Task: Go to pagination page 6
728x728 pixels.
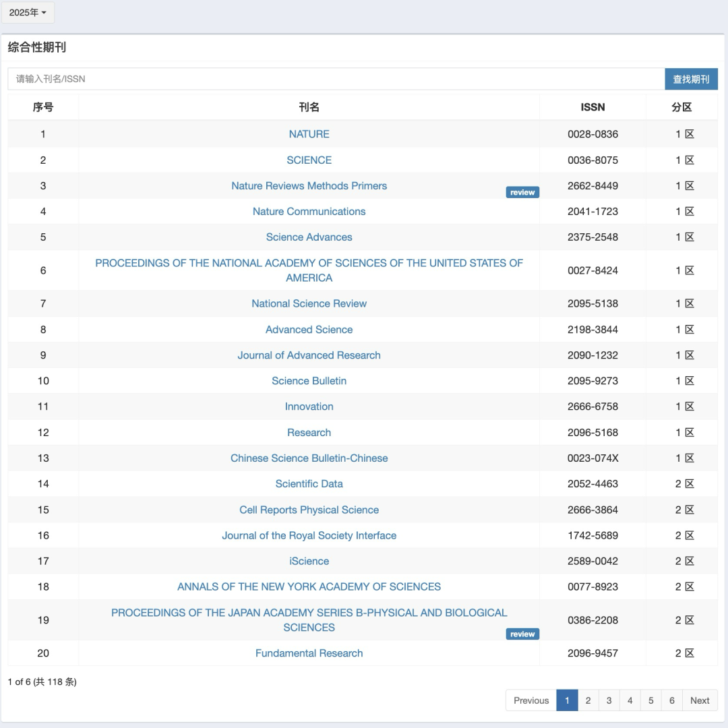Action: click(672, 700)
